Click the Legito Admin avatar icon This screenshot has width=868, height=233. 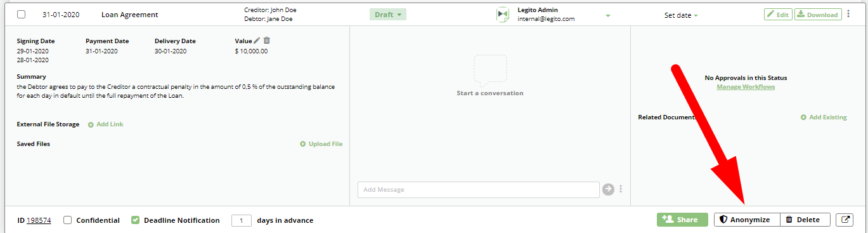(503, 15)
